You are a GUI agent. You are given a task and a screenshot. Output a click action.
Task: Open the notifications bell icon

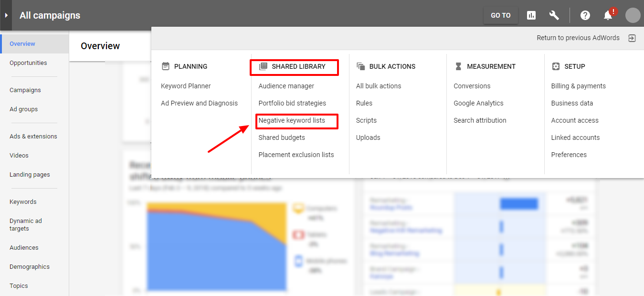coord(608,15)
